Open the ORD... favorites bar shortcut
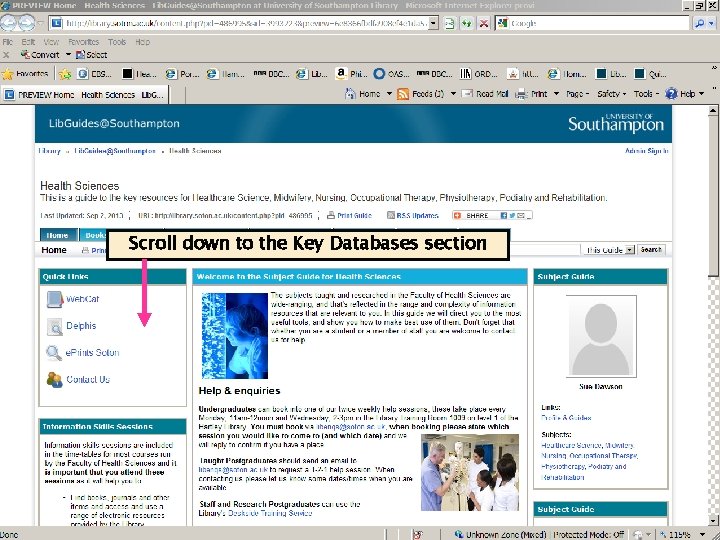 click(478, 74)
